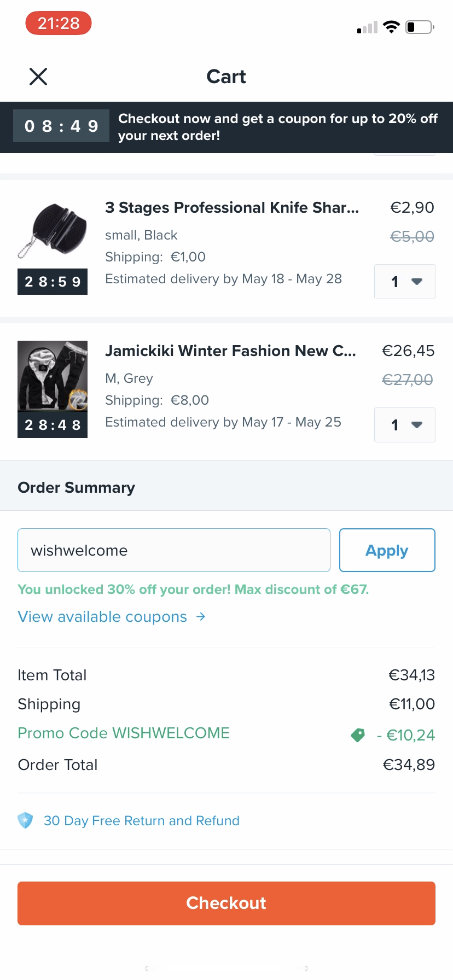Screen dimensions: 453x980
Task: Tap the green promo tag icon
Action: [x=358, y=735]
